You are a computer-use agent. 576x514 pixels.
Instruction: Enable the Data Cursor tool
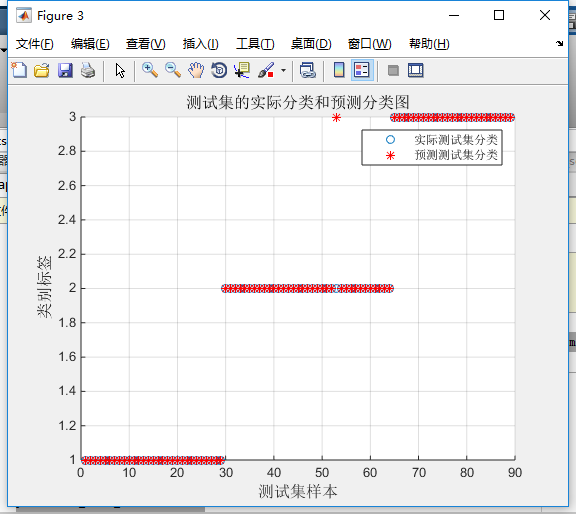click(242, 70)
